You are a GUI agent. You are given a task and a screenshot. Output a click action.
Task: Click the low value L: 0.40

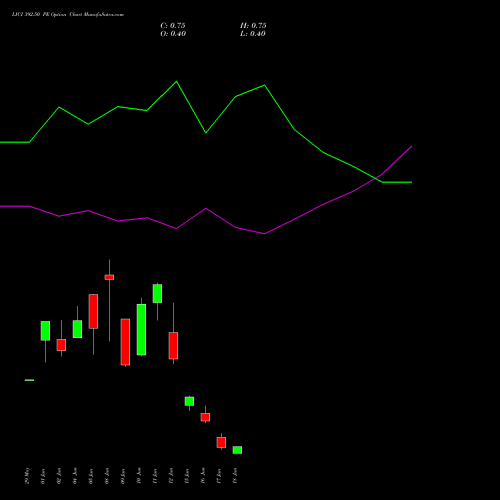click(253, 34)
